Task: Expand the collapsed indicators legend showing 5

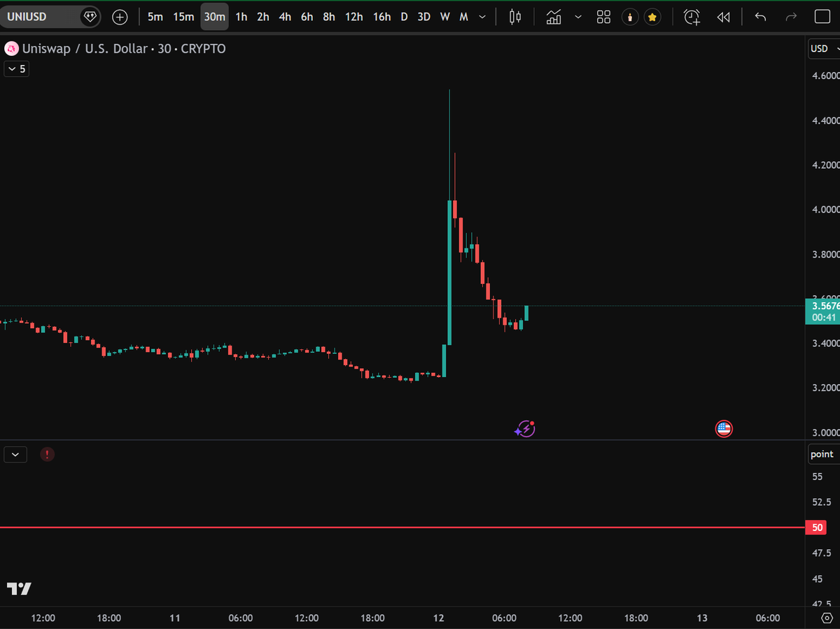Action: 16,69
